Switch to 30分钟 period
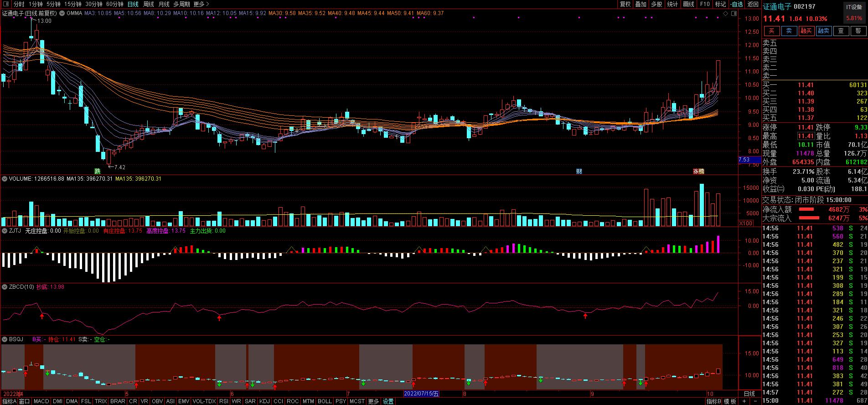Viewport: 868px width, 405px height. click(x=93, y=4)
